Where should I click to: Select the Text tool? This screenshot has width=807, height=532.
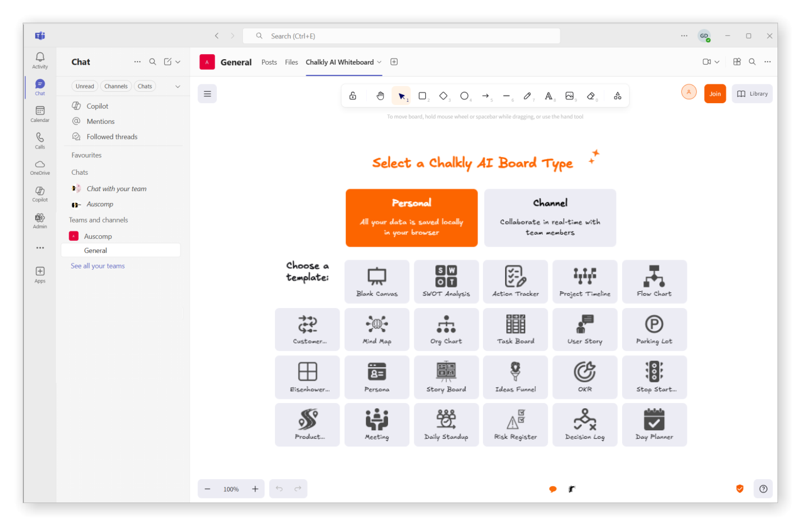(x=548, y=96)
